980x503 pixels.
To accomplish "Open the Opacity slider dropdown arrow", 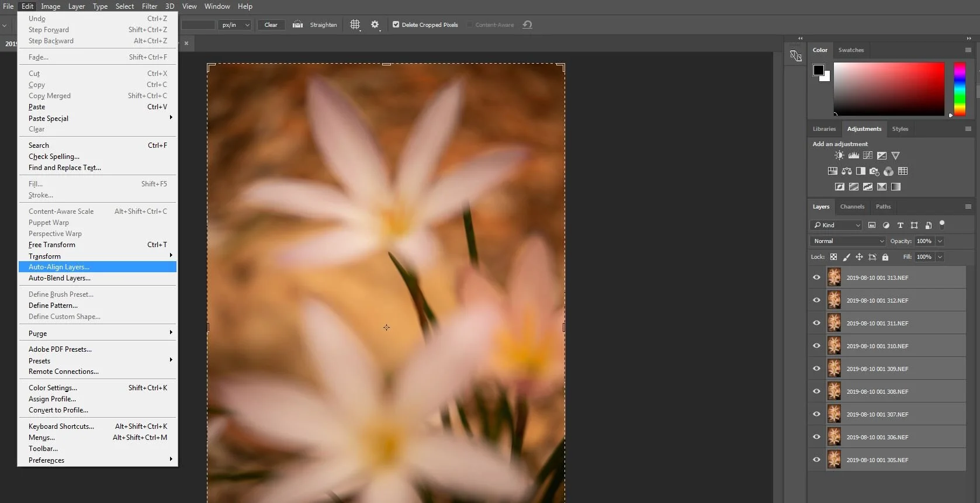I will click(940, 241).
